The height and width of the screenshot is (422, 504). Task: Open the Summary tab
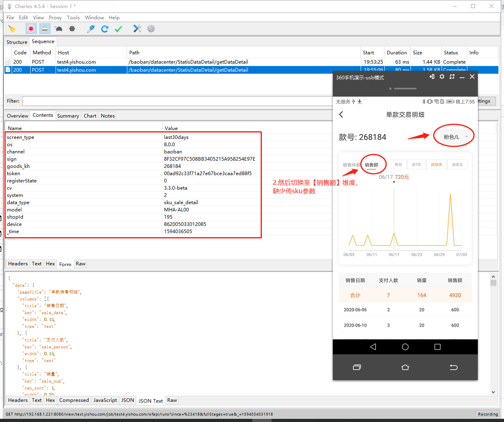click(x=68, y=116)
